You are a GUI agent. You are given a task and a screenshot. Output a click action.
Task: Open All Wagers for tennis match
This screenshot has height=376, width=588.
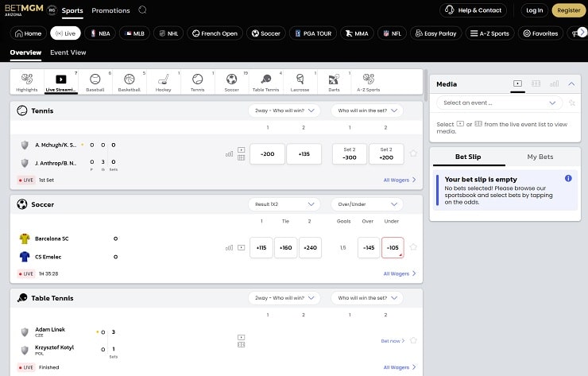[400, 180]
